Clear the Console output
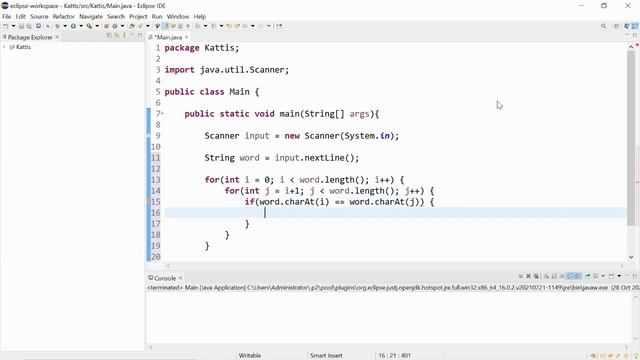 coord(547,276)
